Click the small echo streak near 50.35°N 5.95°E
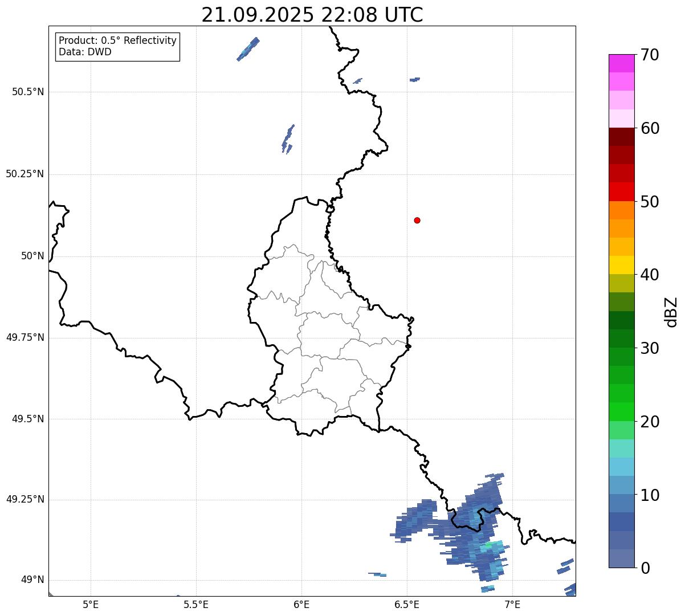 pyautogui.click(x=288, y=139)
